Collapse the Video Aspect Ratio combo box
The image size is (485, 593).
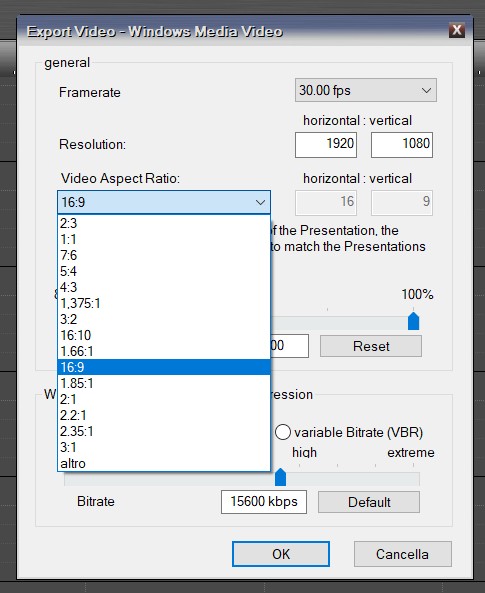coord(164,202)
